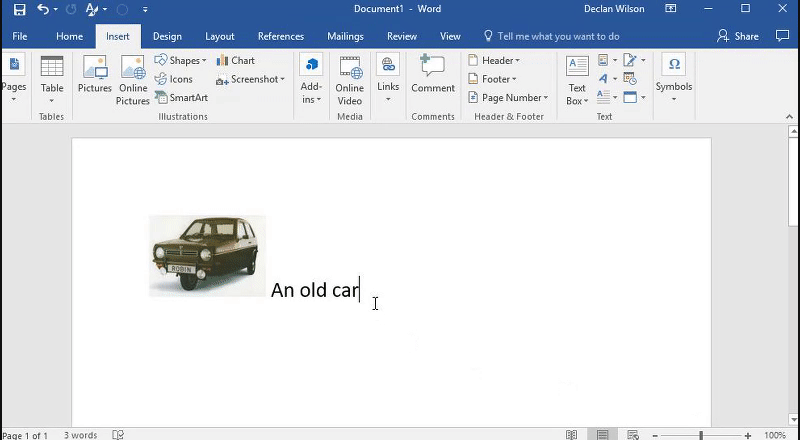This screenshot has height=440, width=800.
Task: Switch to the References tab
Action: click(x=280, y=36)
